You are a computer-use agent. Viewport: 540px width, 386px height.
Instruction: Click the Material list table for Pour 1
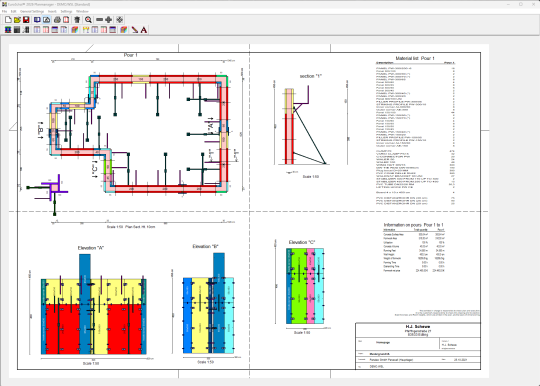tap(415, 131)
